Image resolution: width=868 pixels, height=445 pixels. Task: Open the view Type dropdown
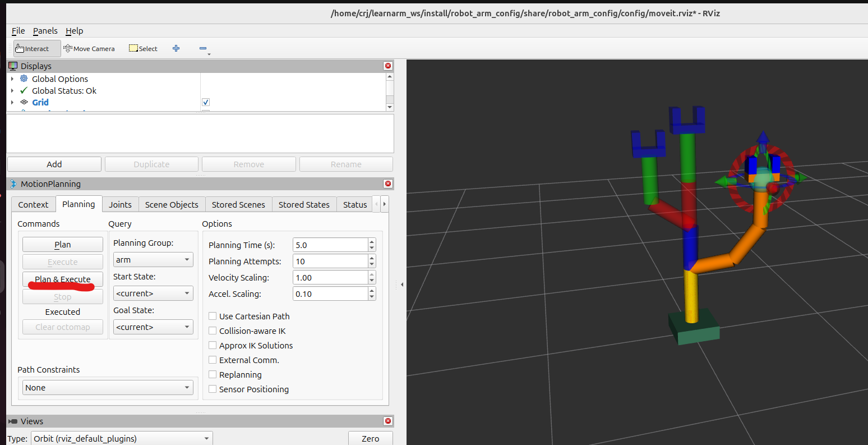click(122, 438)
